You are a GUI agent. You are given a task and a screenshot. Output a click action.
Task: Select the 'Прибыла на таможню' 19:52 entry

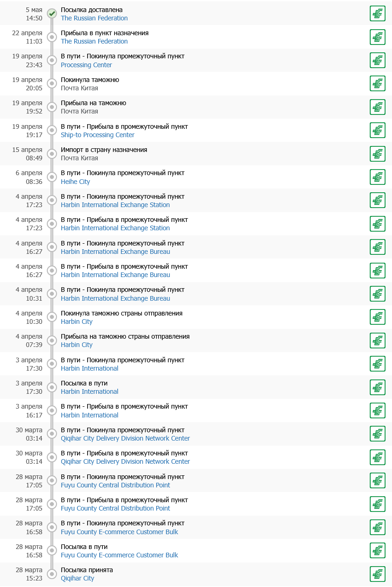click(x=196, y=107)
